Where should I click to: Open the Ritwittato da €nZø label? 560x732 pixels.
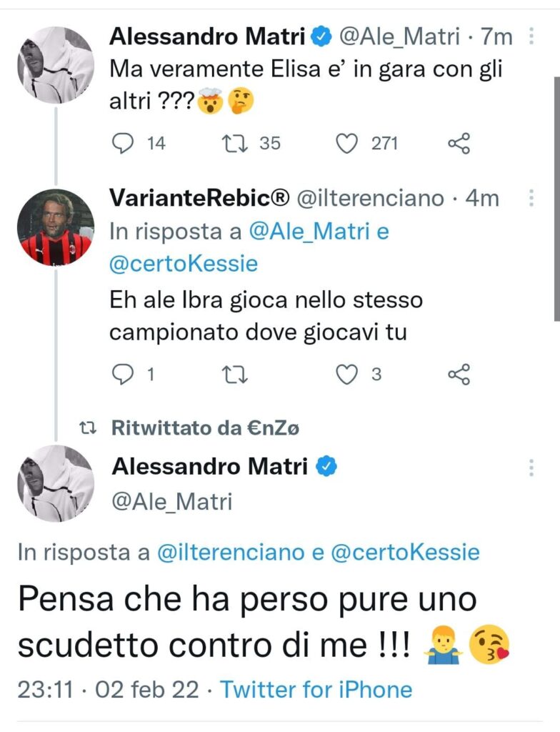[x=206, y=428]
